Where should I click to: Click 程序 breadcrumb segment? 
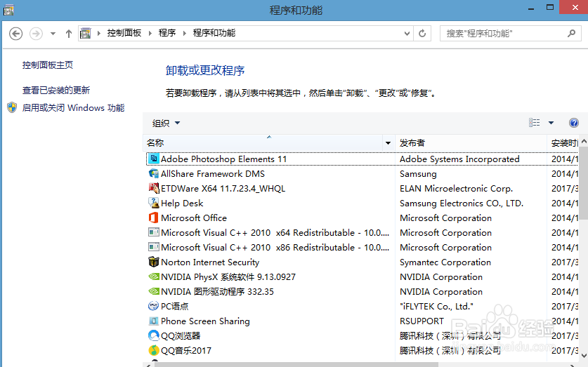pyautogui.click(x=167, y=33)
